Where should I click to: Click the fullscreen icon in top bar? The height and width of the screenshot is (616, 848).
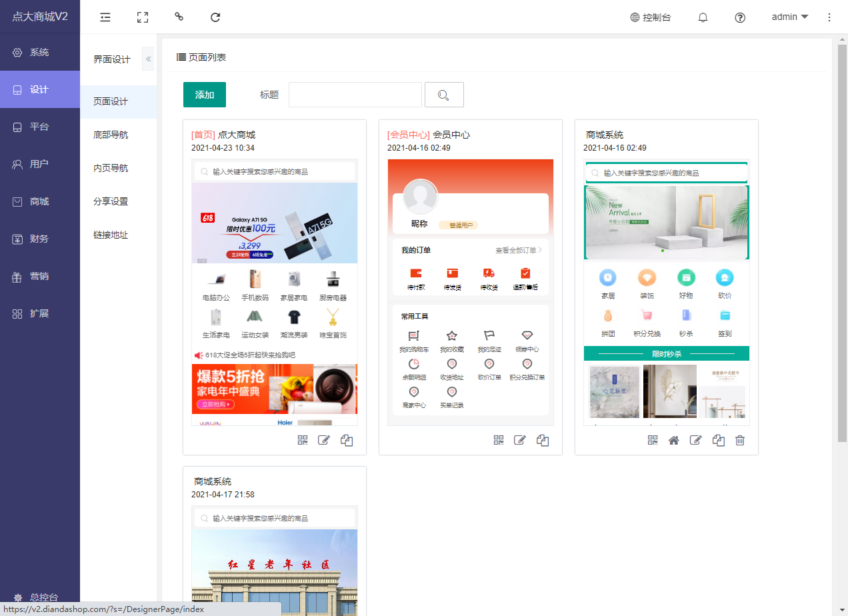142,17
